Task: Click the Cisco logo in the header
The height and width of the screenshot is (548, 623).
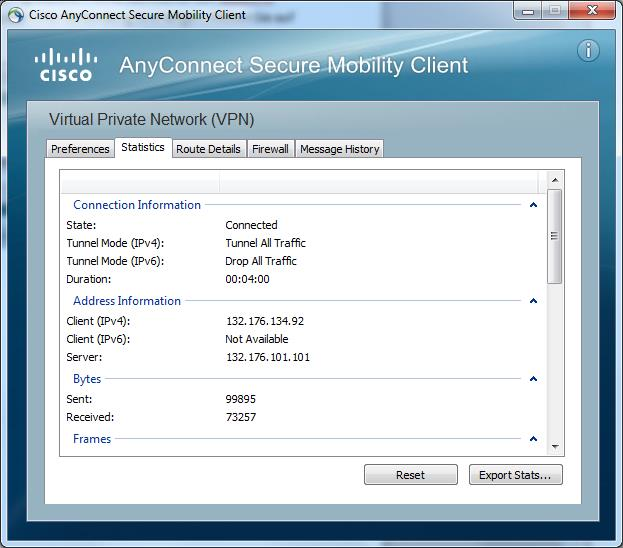Action: 66,65
